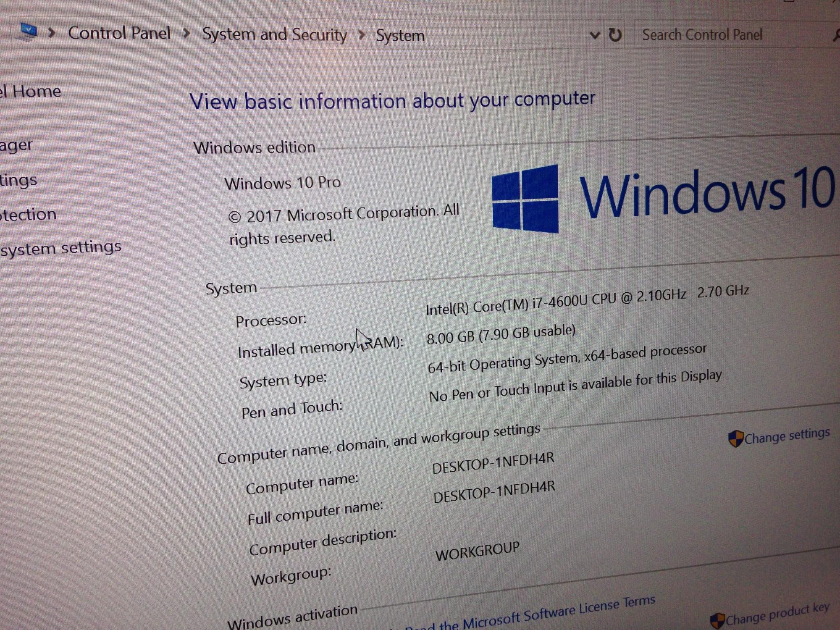This screenshot has height=630, width=840.
Task: Open the address bar history dropdown arrow
Action: (594, 35)
